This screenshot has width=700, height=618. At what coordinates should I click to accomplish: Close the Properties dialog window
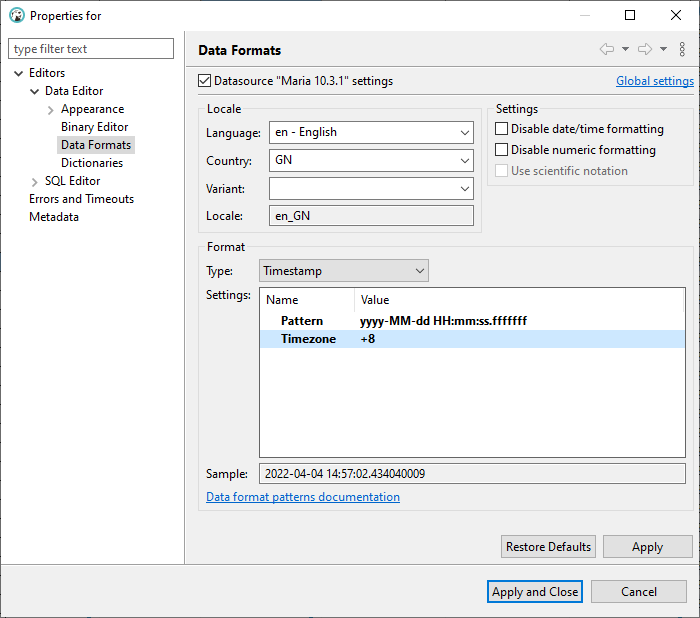(x=676, y=16)
